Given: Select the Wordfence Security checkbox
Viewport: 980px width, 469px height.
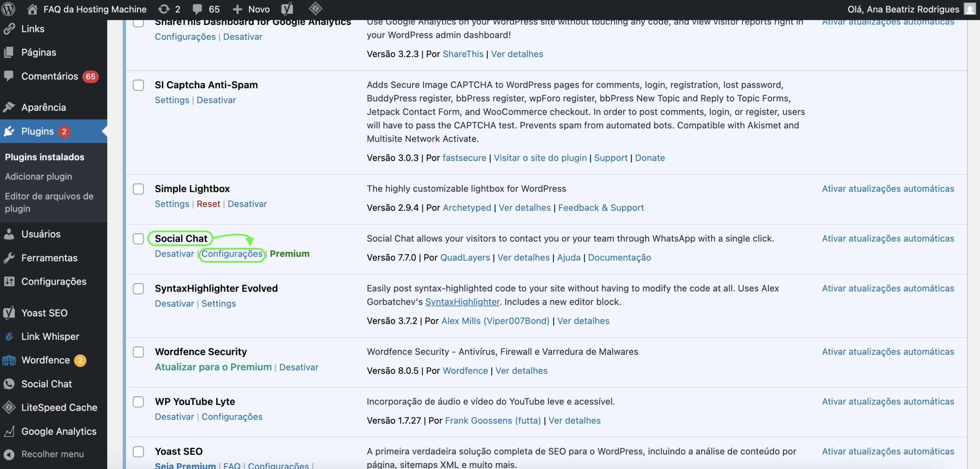Looking at the screenshot, I should pos(138,352).
